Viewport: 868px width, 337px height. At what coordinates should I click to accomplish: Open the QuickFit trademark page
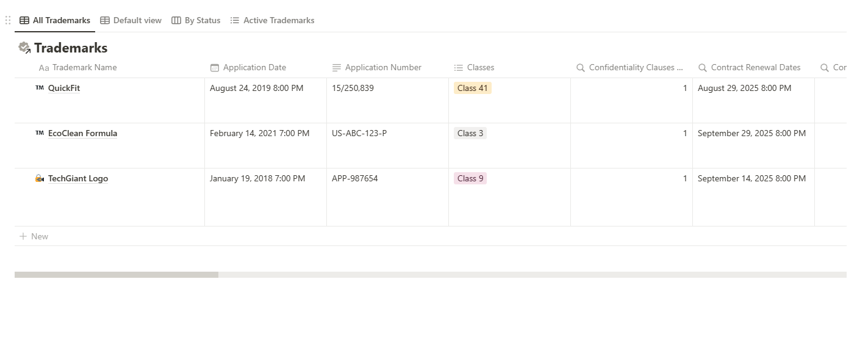[64, 88]
